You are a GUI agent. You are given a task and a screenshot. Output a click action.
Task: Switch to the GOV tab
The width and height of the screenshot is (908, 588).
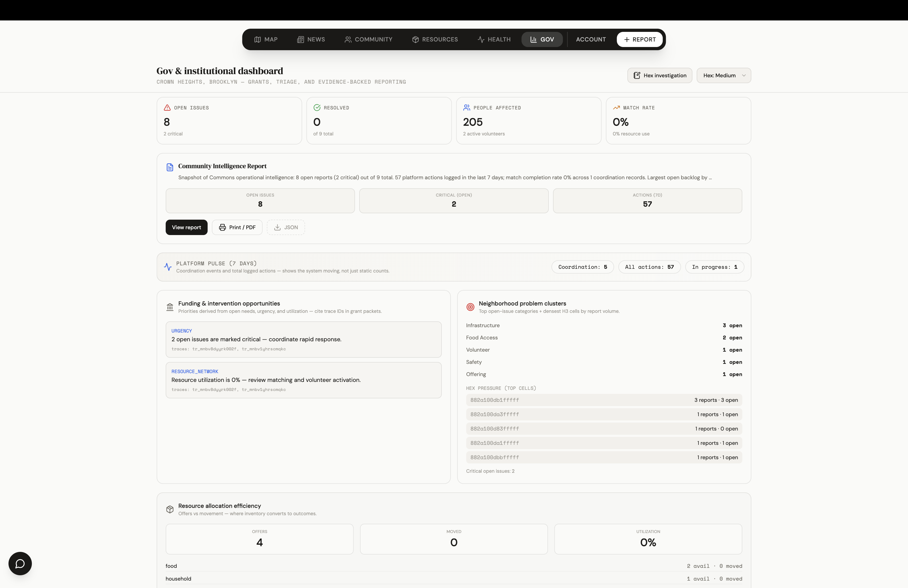tap(542, 39)
